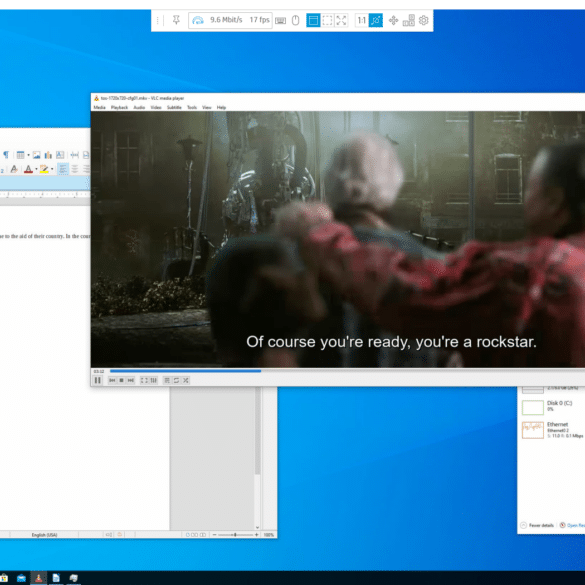
Task: Click the four-arrow move icon in toolbar
Action: [x=393, y=21]
